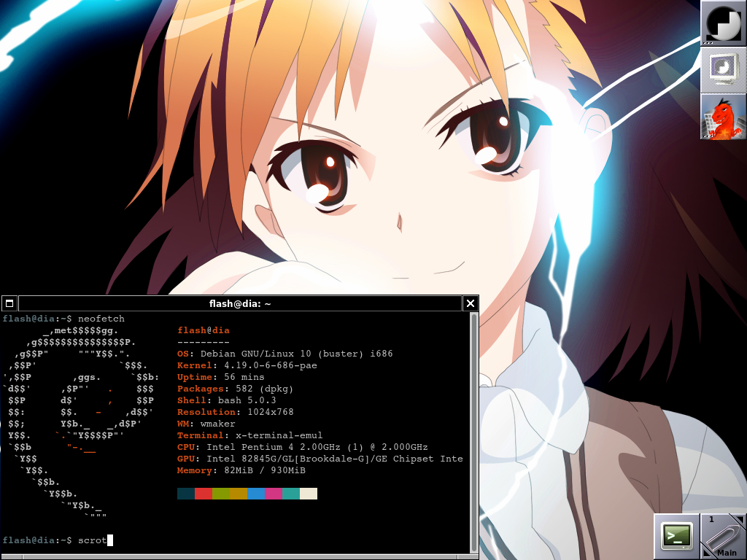The image size is (747, 560).
Task: Click the 'Memory: 82MiB / 930MiB' line
Action: 241,470
